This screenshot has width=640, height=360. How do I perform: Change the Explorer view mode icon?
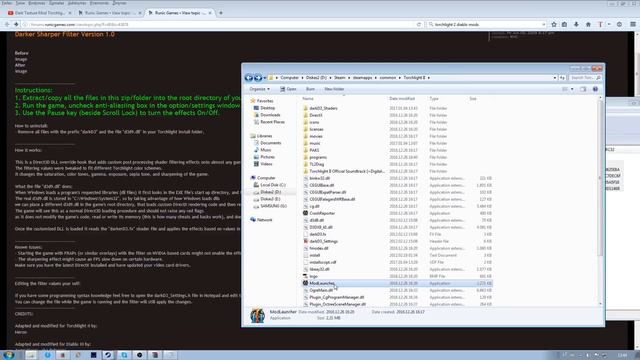(565, 89)
